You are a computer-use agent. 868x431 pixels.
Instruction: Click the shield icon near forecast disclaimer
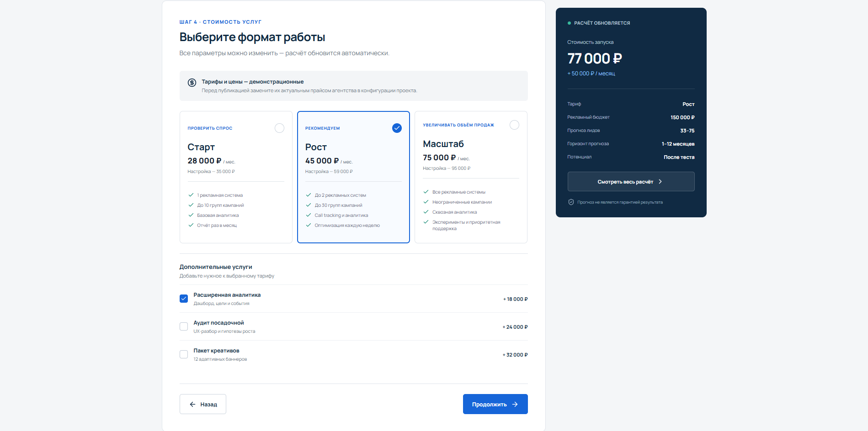coord(571,202)
